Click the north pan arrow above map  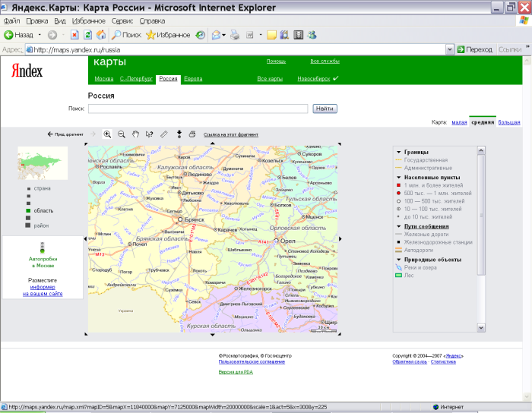click(212, 143)
